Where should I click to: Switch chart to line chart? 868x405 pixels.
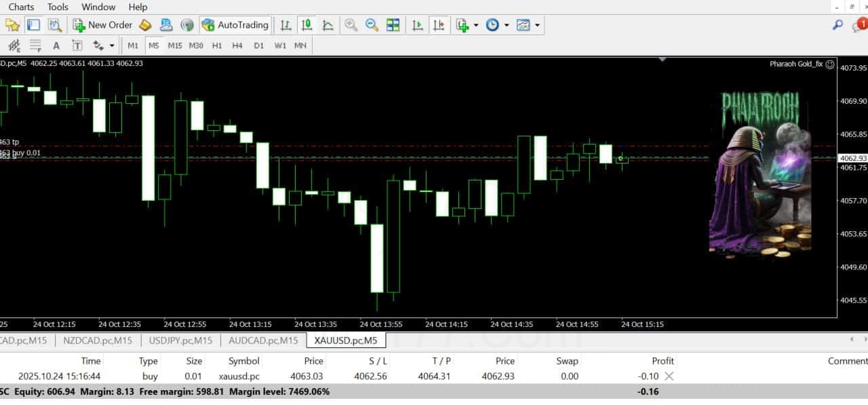(x=328, y=25)
